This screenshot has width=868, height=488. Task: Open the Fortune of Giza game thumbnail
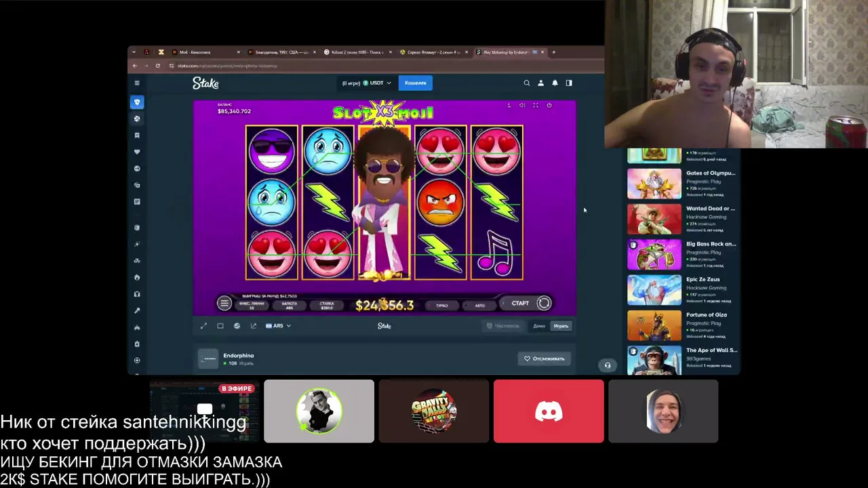654,325
